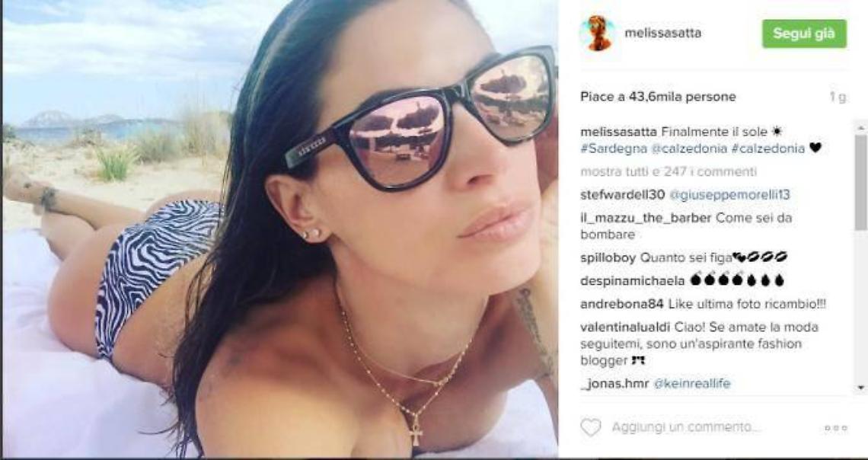Open stefwardell30 commenter profile
868x460 pixels.
(623, 196)
